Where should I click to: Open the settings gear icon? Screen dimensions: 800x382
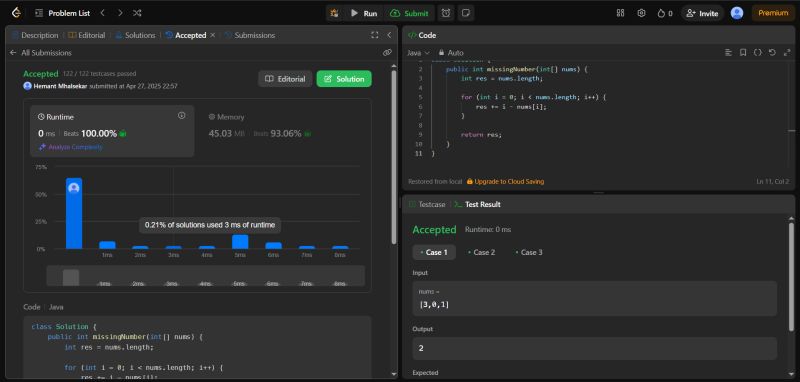click(641, 13)
